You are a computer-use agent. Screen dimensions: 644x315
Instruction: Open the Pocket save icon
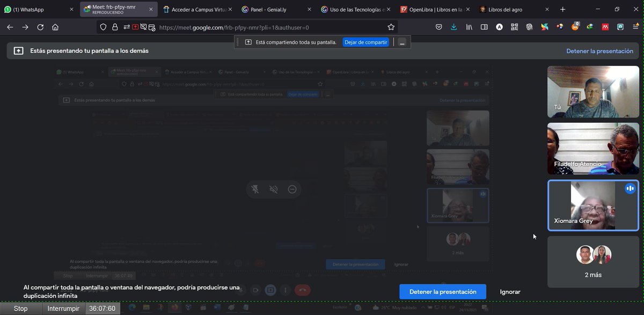(438, 27)
